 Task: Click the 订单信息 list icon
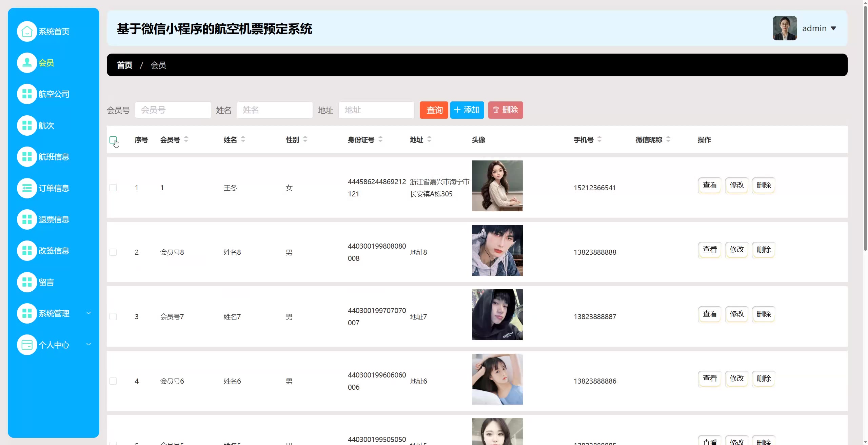pyautogui.click(x=27, y=188)
